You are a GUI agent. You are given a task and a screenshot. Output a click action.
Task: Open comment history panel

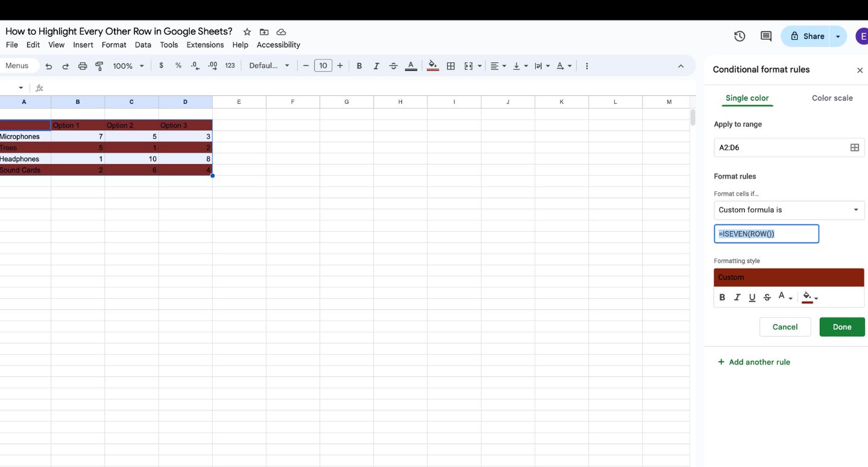coord(766,36)
